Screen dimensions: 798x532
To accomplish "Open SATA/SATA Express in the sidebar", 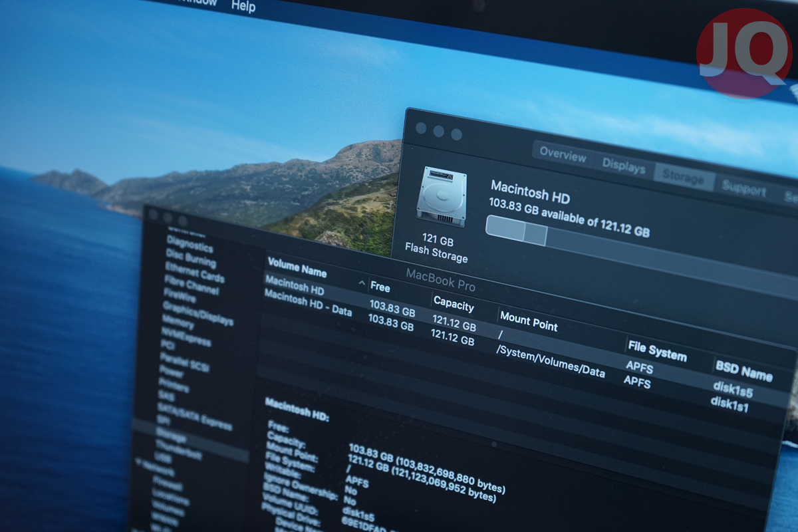I will coord(194,417).
